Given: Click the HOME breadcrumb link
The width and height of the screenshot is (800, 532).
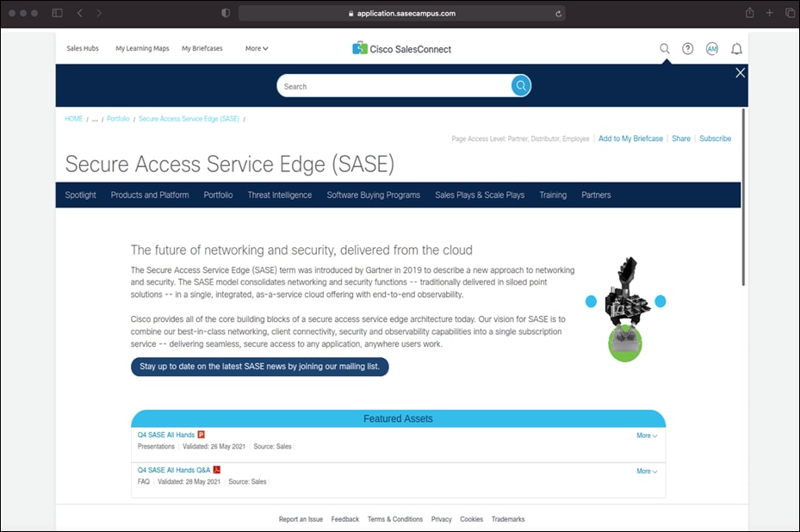Looking at the screenshot, I should (73, 119).
